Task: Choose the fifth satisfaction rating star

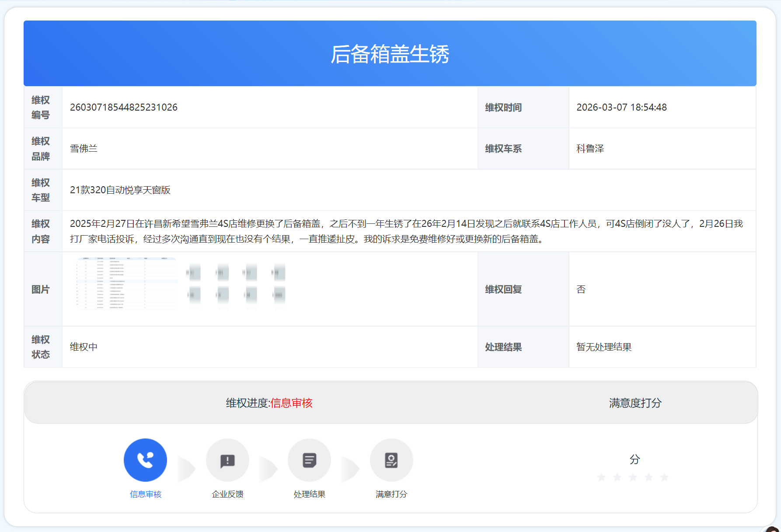Action: pos(665,477)
